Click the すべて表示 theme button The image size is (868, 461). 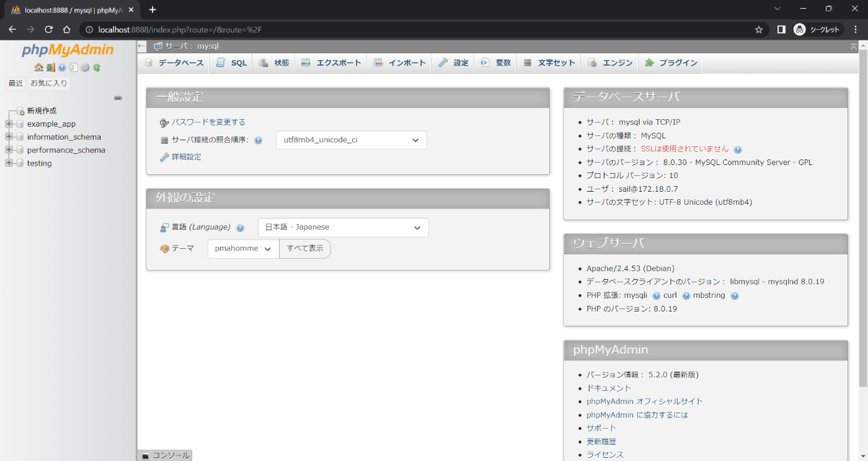305,249
